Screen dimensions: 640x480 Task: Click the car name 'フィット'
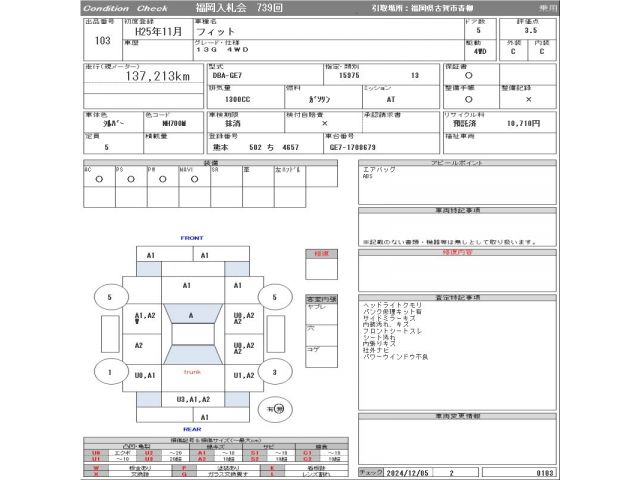click(x=216, y=31)
